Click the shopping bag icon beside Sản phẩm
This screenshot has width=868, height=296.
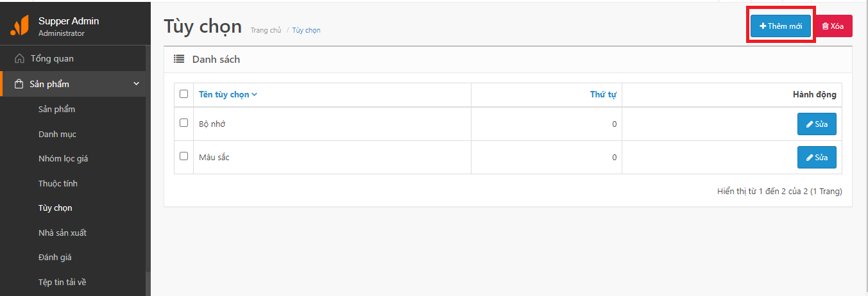point(19,84)
